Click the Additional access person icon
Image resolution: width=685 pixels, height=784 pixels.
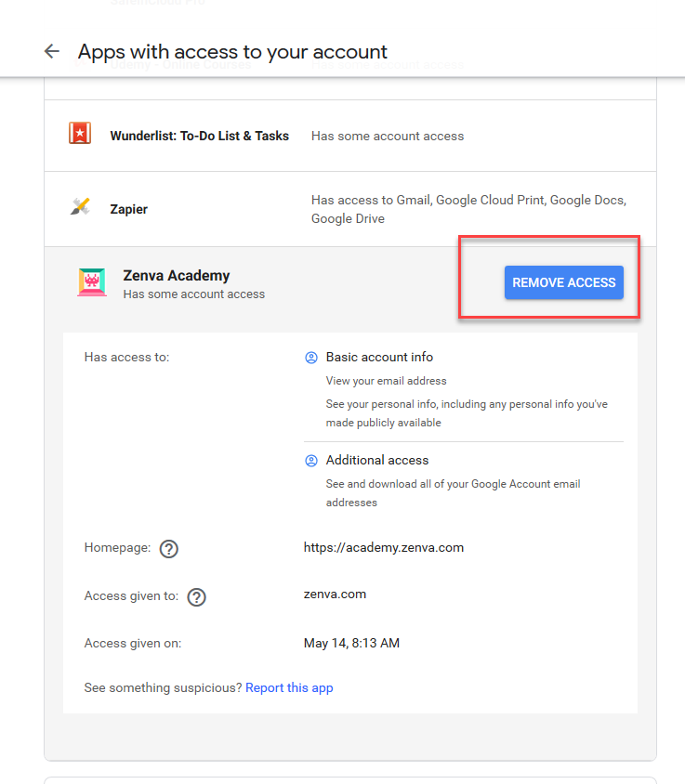tap(311, 461)
